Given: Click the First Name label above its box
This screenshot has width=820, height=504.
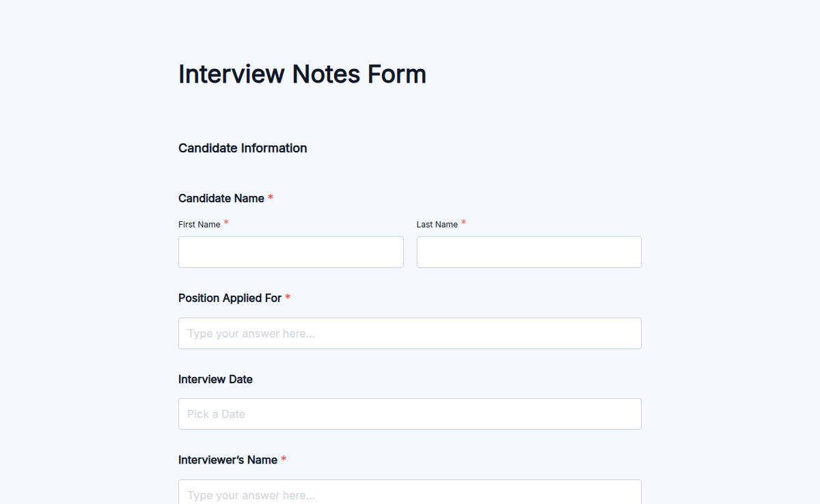Looking at the screenshot, I should [x=198, y=224].
